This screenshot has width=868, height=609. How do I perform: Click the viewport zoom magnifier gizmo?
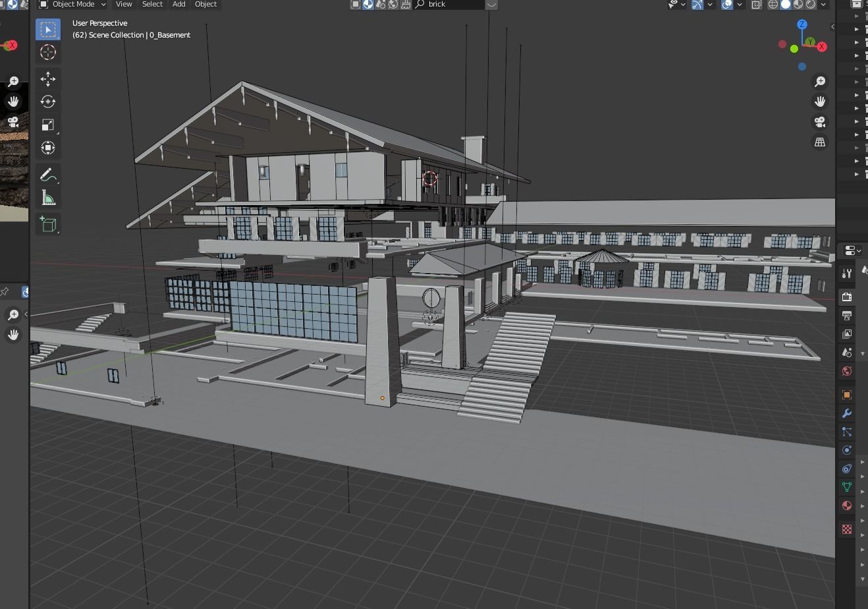[x=820, y=81]
